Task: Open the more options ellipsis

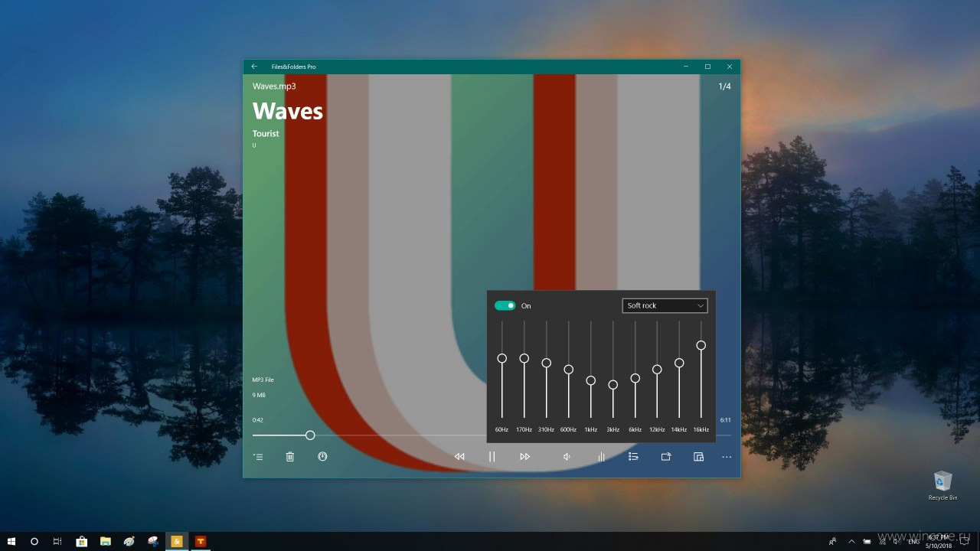Action: point(727,457)
